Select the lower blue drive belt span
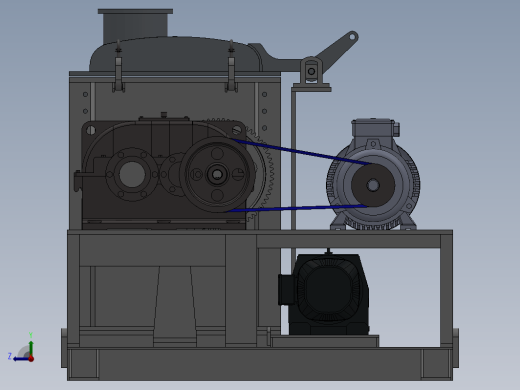The width and height of the screenshot is (520, 390). (x=297, y=208)
